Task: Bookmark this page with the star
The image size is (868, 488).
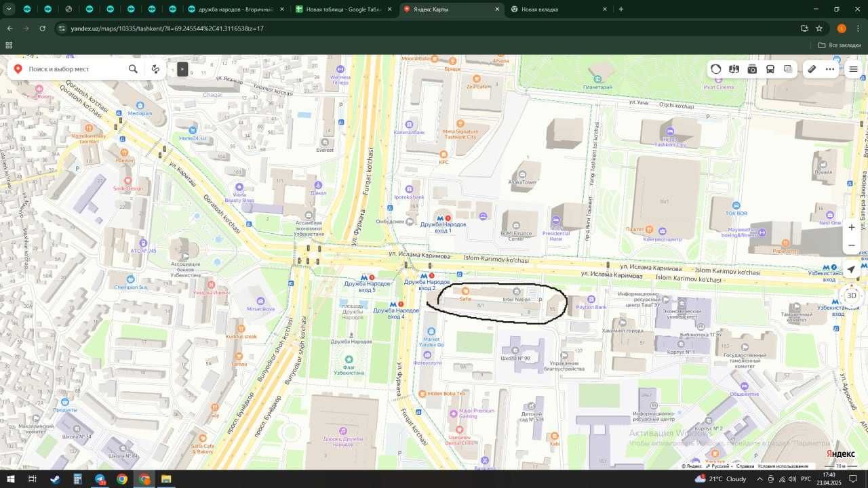Action: (819, 28)
